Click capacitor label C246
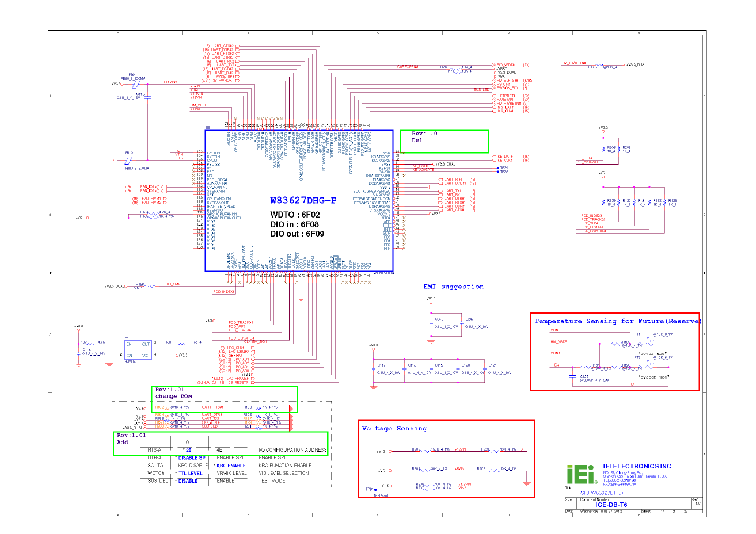This screenshot has height=534, width=756. (439, 319)
